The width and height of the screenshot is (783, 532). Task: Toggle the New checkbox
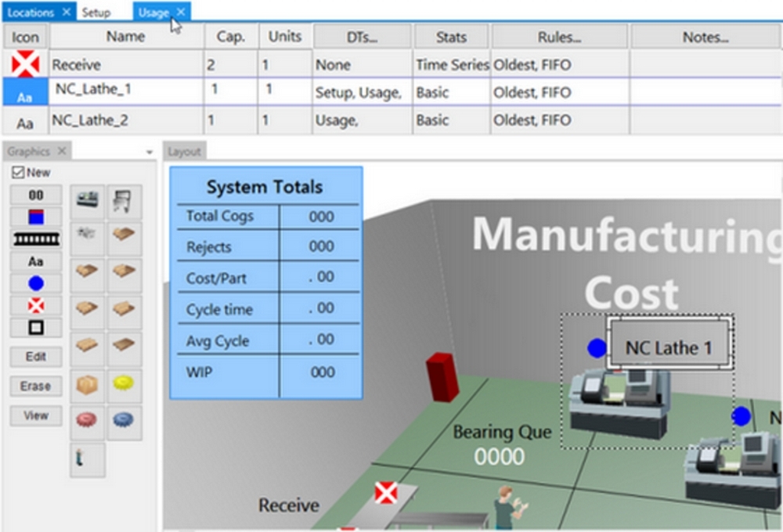(18, 173)
